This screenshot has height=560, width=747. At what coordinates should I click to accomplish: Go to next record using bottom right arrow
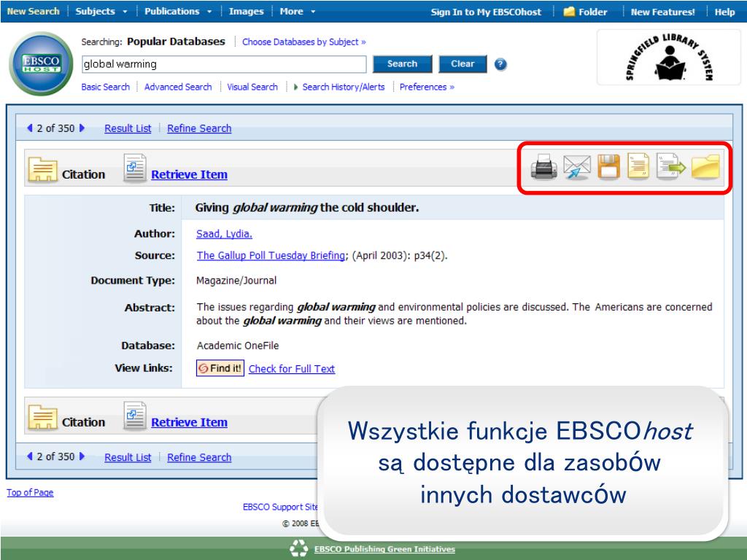coord(82,456)
